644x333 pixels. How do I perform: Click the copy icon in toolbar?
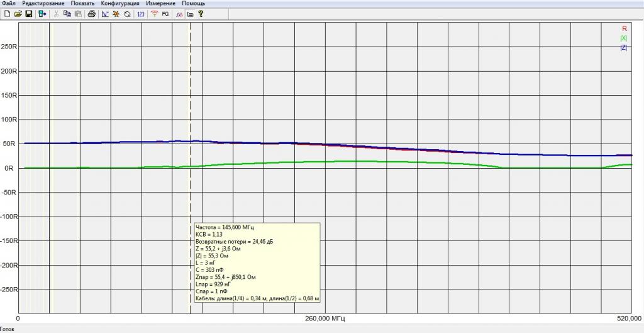click(x=67, y=14)
